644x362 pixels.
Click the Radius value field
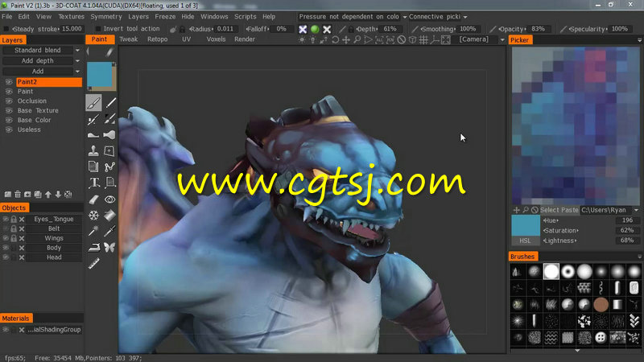pyautogui.click(x=225, y=29)
